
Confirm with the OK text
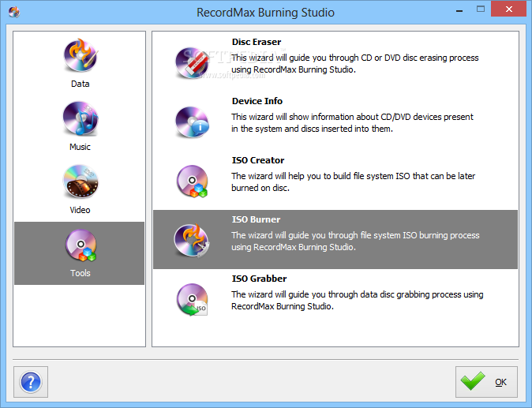pyautogui.click(x=500, y=382)
